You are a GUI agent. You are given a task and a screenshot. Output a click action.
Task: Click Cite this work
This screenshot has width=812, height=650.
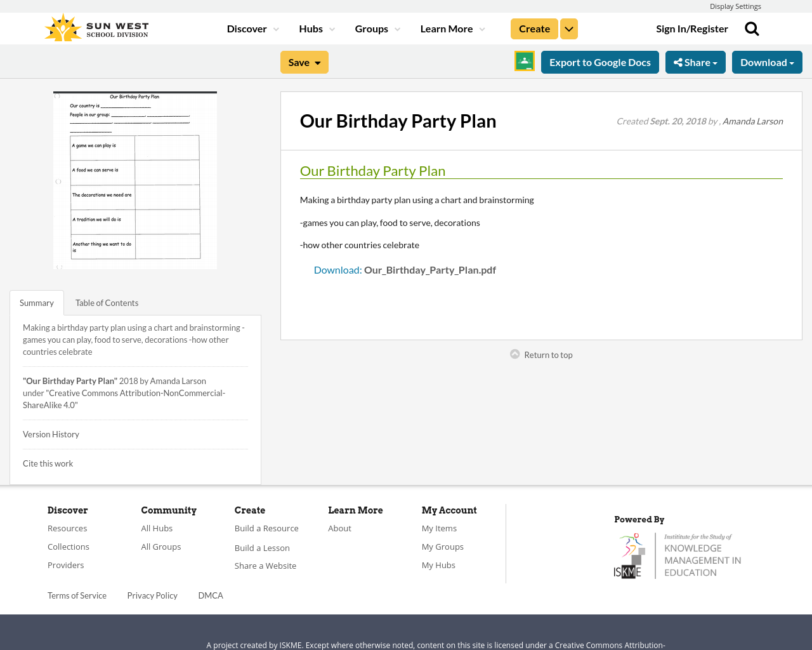tap(48, 463)
